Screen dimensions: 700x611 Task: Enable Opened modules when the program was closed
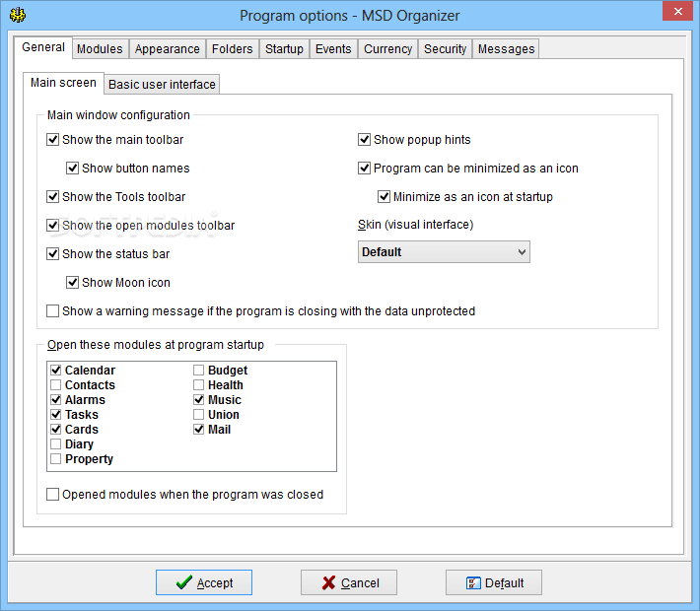click(x=52, y=495)
